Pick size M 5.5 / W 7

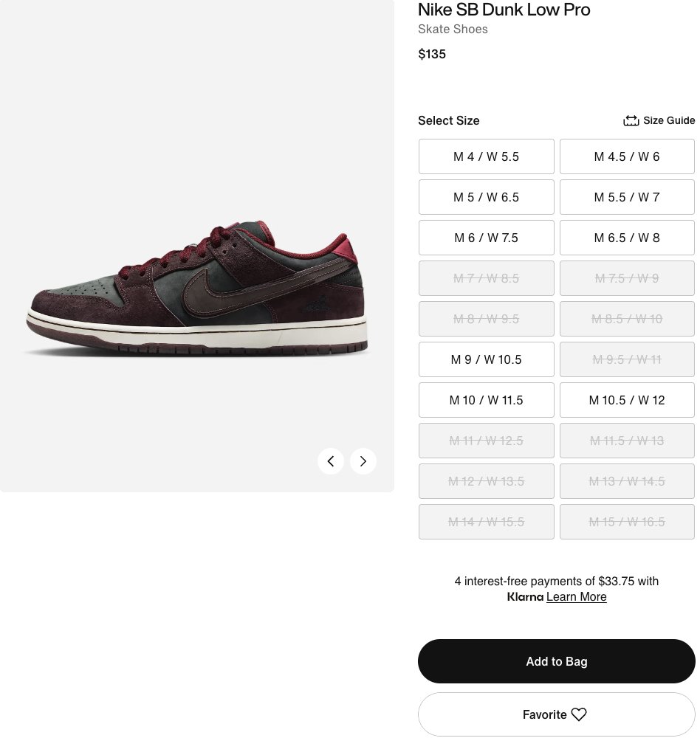(627, 197)
